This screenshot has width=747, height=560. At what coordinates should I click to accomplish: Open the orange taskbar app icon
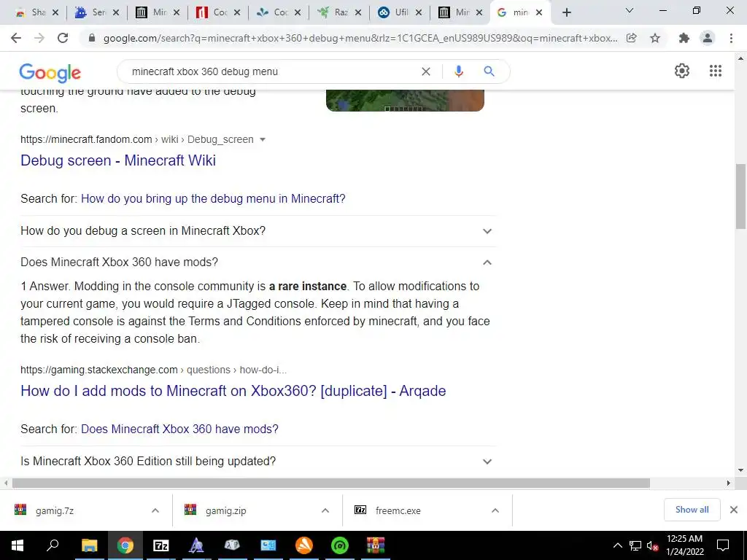point(304,545)
